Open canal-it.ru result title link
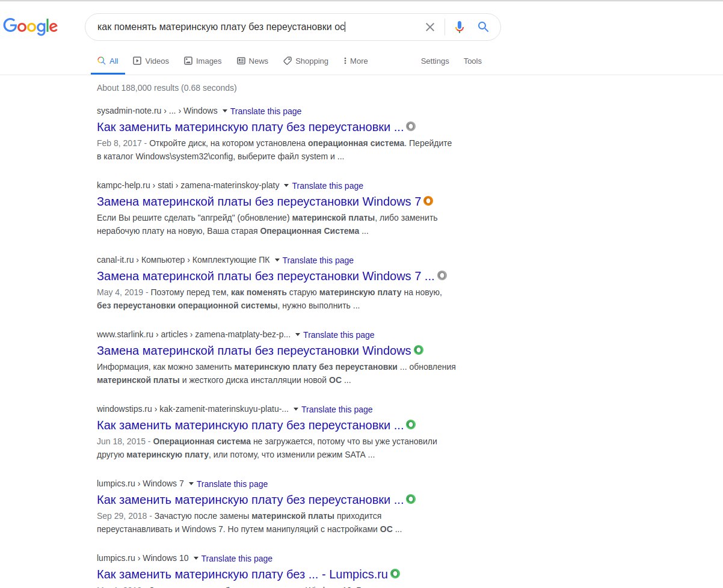Viewport: 723px width, 588px height. (265, 276)
